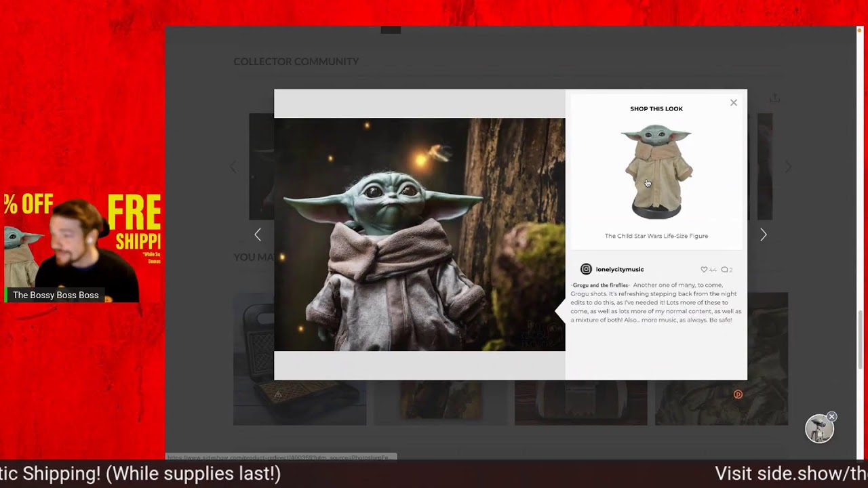Click the Collector Community heading
868x488 pixels.
click(x=296, y=62)
